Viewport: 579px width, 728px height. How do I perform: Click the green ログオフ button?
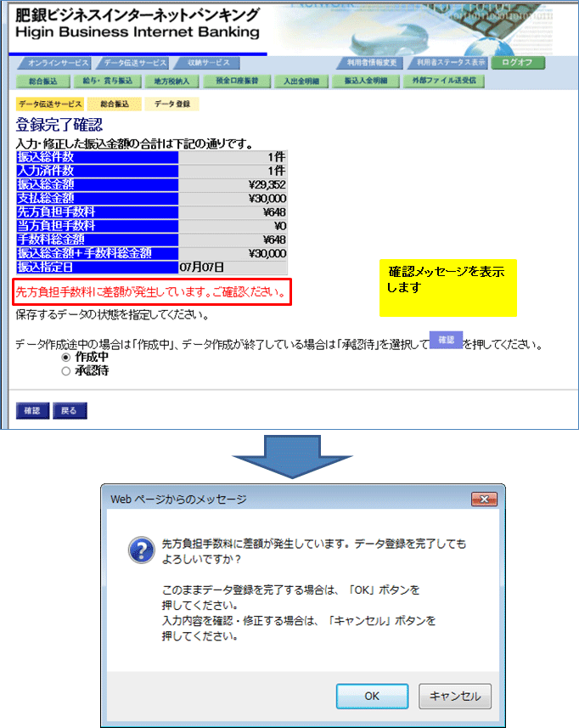tap(519, 63)
